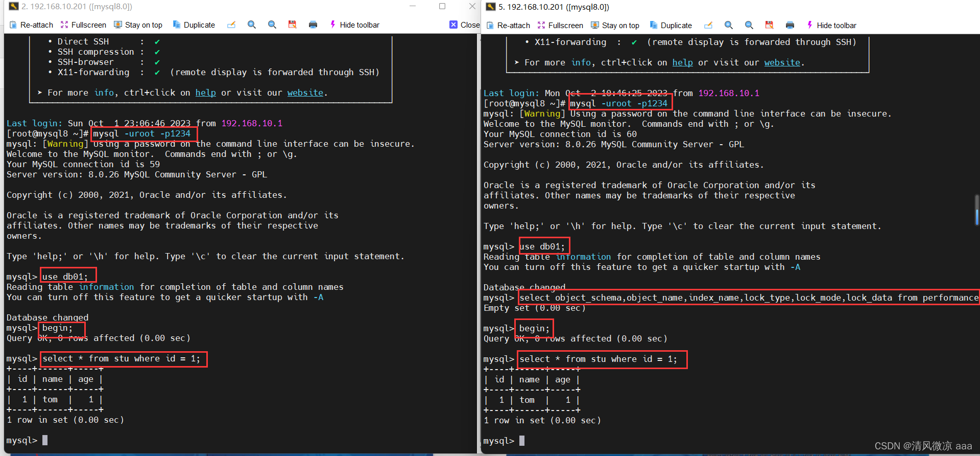Toggle Stay on top in left session window
The width and height of the screenshot is (980, 456).
pyautogui.click(x=138, y=25)
